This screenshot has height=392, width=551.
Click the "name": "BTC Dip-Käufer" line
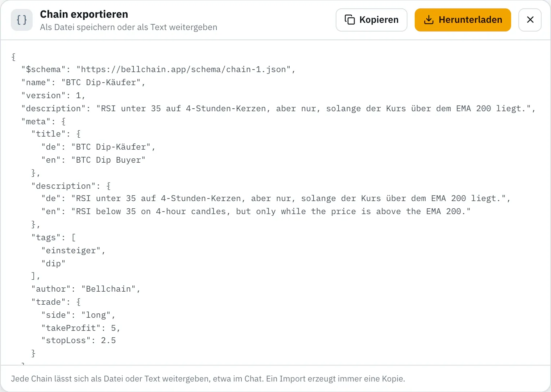point(83,83)
